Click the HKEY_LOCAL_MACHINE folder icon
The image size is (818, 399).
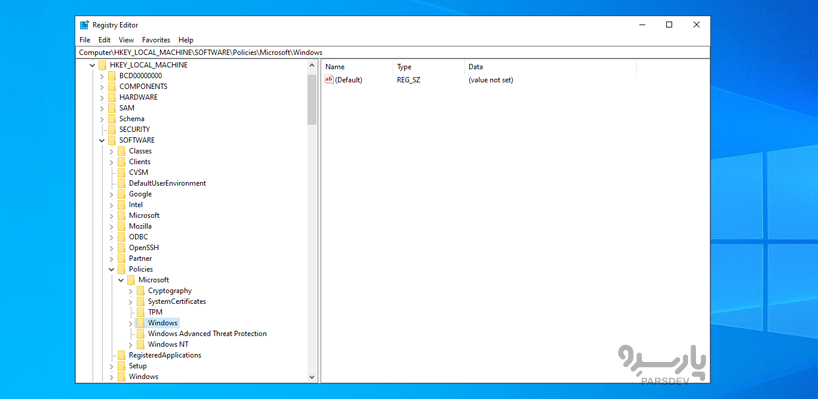pyautogui.click(x=102, y=65)
